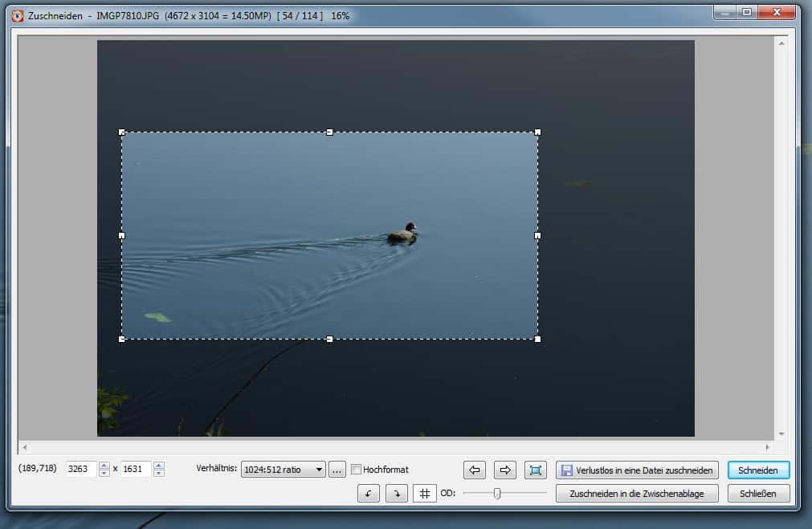Maximize the Zuschneiden window
The width and height of the screenshot is (812, 529).
747,12
